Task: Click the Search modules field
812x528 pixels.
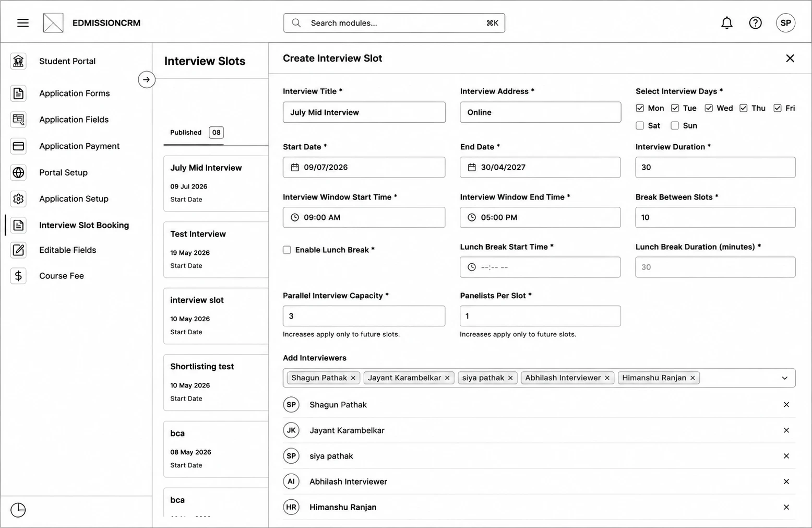Action: (394, 23)
